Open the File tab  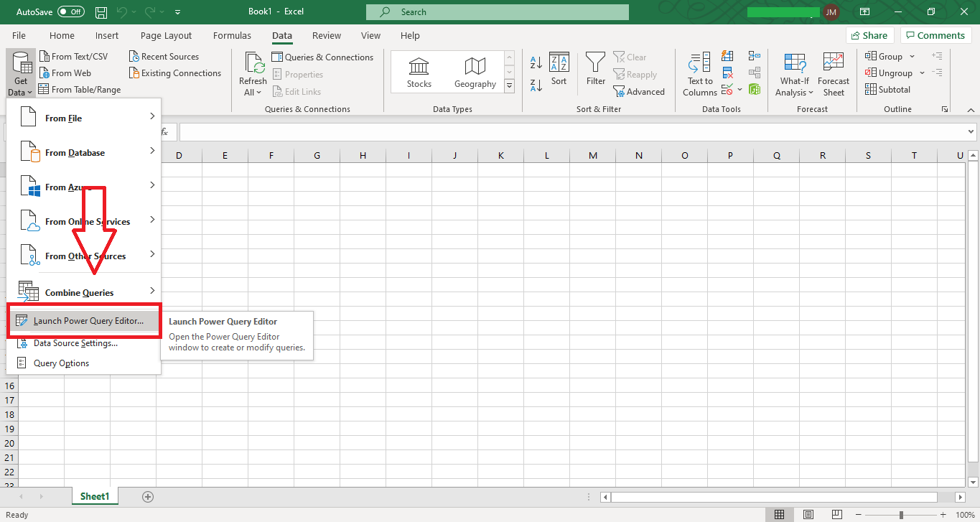[x=19, y=35]
